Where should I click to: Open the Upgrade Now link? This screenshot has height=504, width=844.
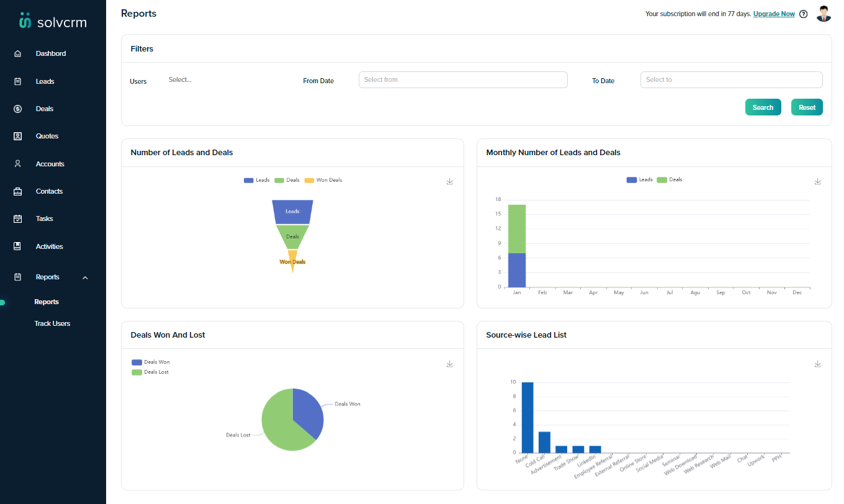774,14
